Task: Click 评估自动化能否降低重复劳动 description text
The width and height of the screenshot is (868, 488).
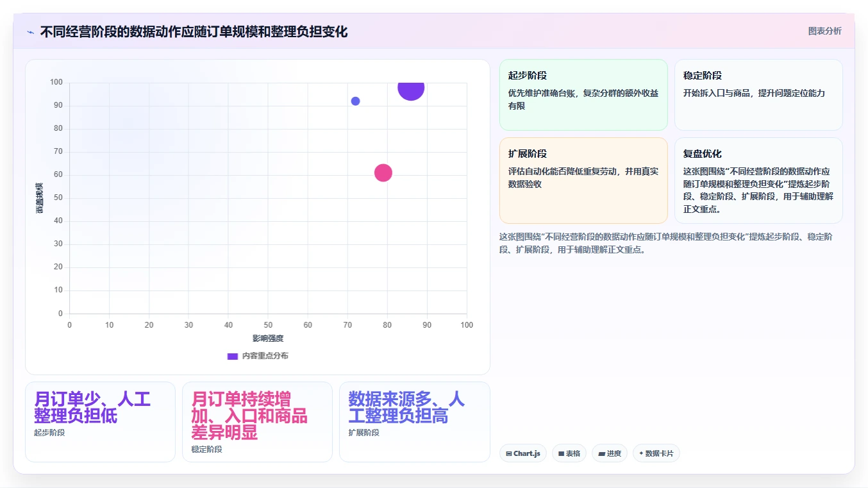Action: click(x=583, y=178)
